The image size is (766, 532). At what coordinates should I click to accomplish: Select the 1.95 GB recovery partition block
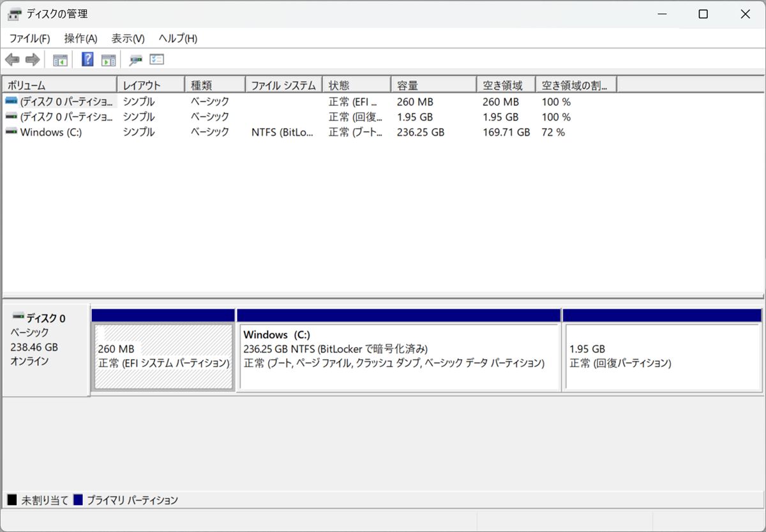[662, 357]
